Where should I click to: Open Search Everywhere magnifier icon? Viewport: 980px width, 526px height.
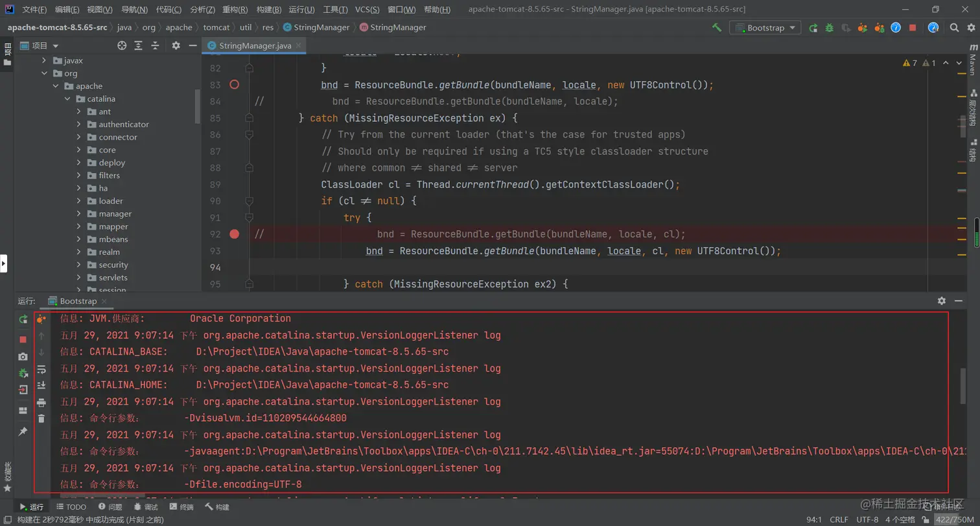point(954,28)
